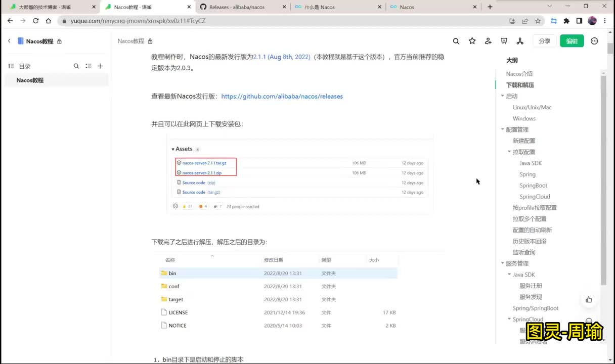Open the blue sync extension icon

[554, 21]
